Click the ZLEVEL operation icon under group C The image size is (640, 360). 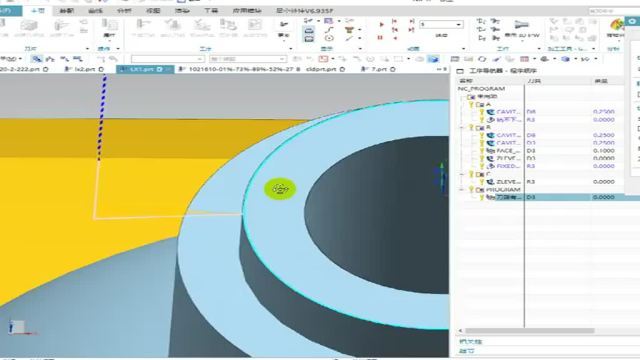point(490,182)
